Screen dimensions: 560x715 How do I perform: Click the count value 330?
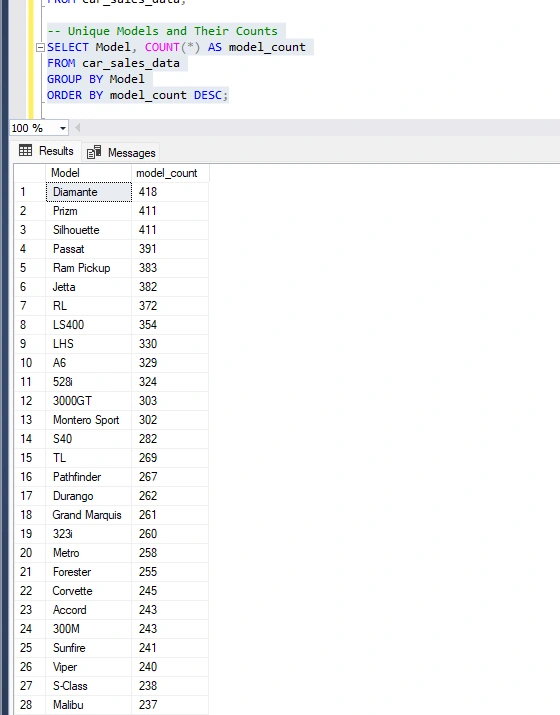pos(170,344)
